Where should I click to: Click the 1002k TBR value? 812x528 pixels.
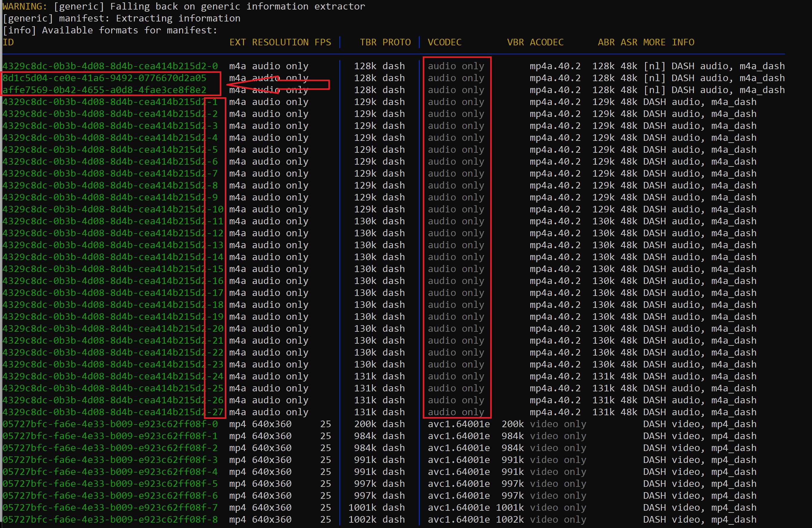point(362,519)
